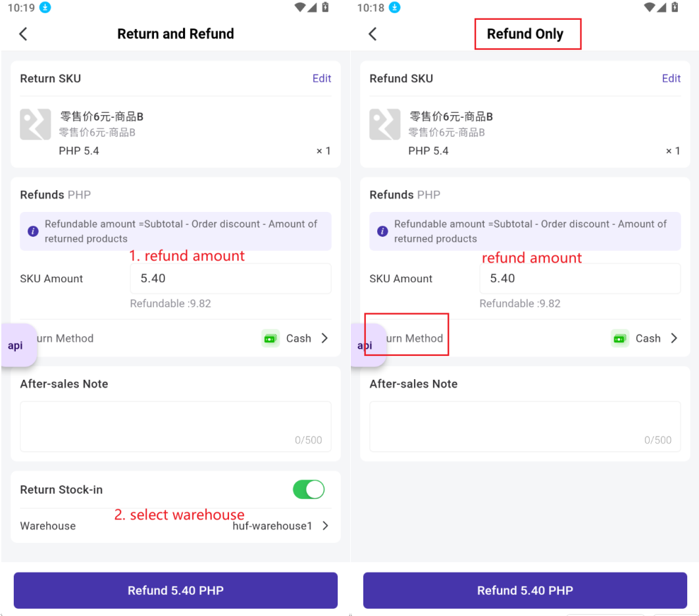This screenshot has height=616, width=699.
Task: Go back from Return and Refund screen
Action: (x=24, y=34)
